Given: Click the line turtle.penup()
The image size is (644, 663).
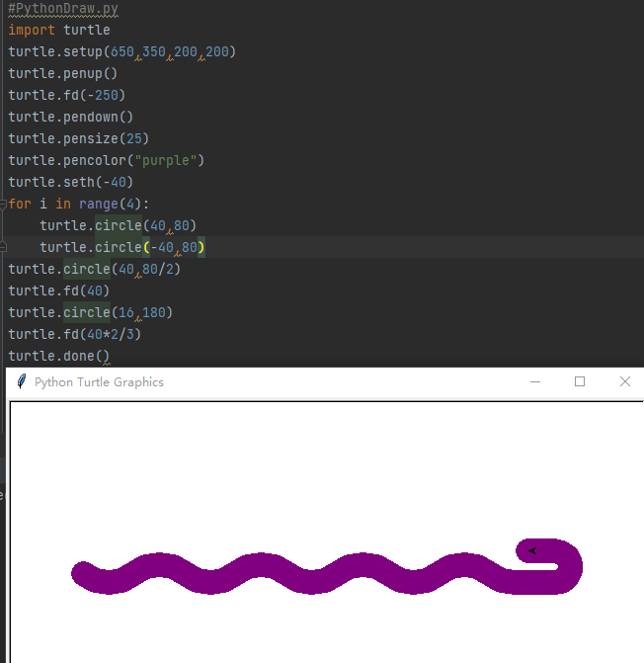Looking at the screenshot, I should [62, 73].
